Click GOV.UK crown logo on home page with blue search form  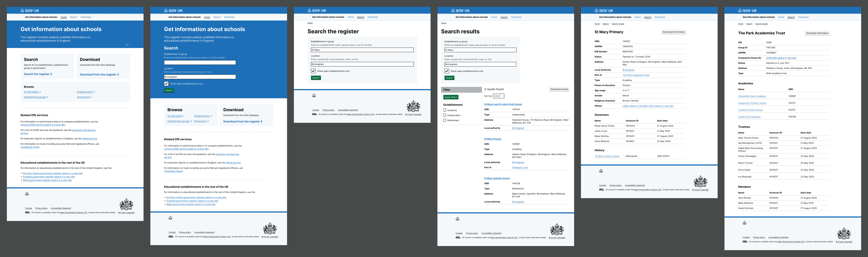tap(173, 11)
